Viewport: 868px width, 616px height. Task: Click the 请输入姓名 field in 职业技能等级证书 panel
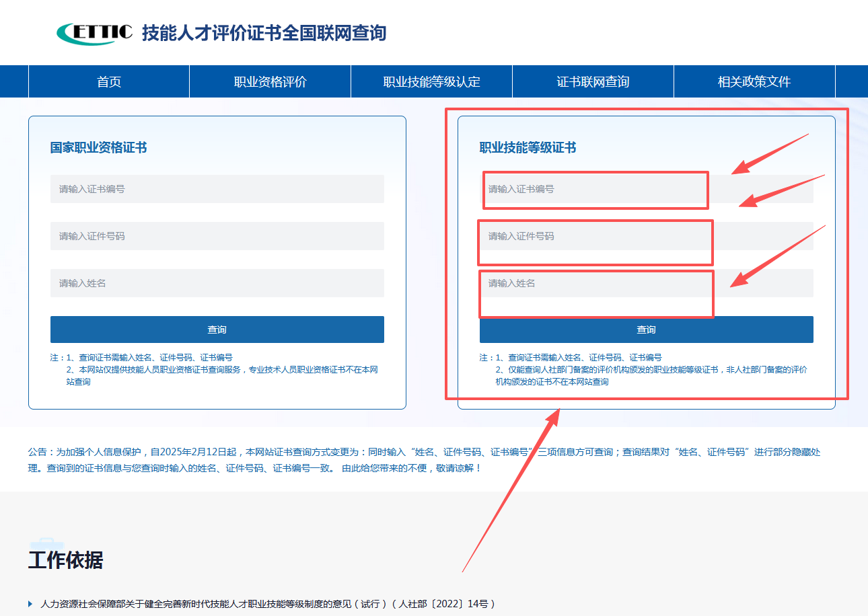click(595, 283)
